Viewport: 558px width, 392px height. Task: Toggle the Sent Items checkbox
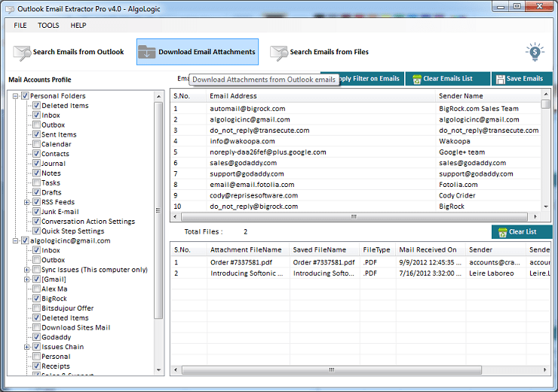tap(36, 134)
